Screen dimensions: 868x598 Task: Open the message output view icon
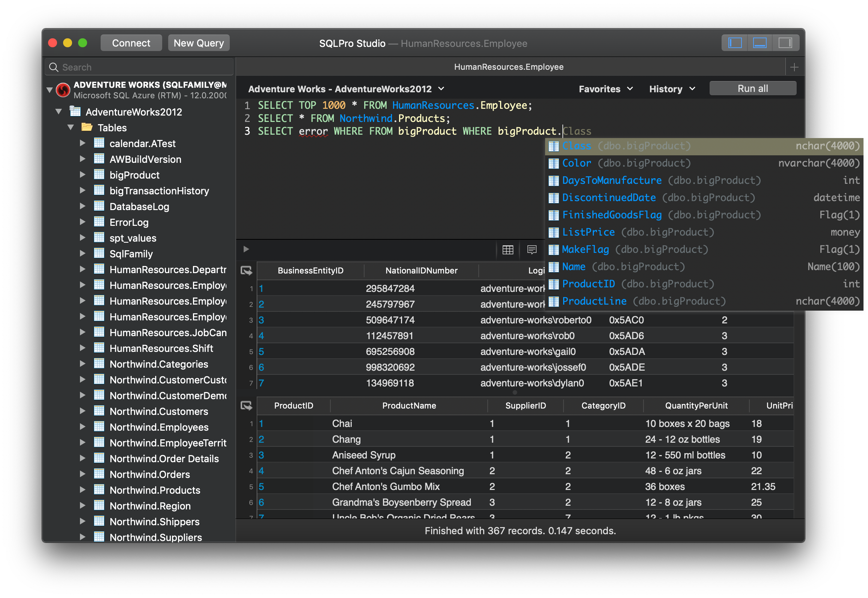pos(532,249)
